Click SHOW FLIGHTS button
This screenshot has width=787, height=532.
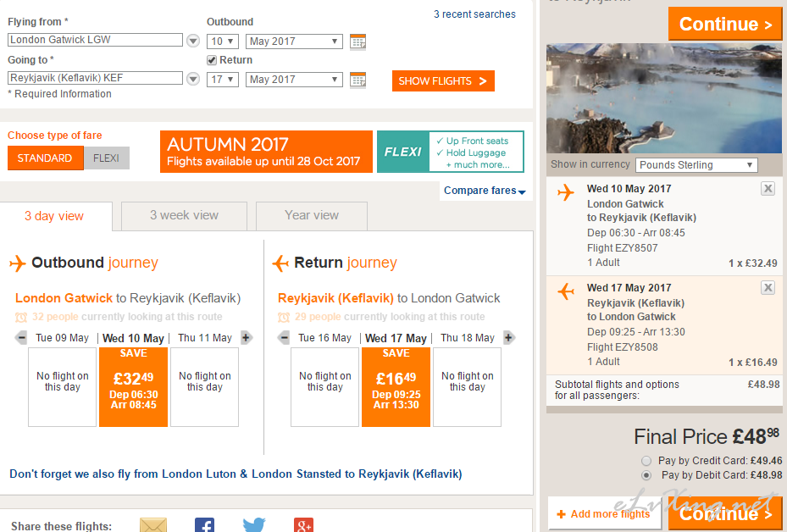pos(443,80)
